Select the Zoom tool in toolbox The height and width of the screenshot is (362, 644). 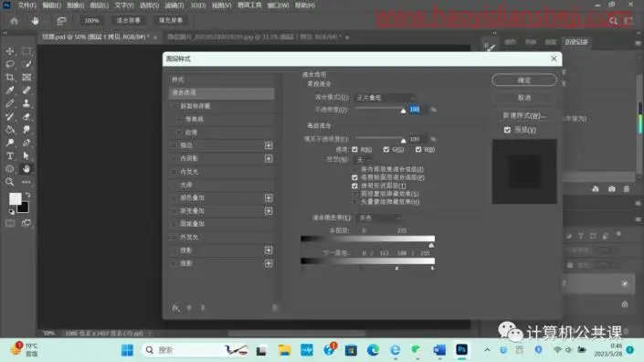(x=10, y=182)
